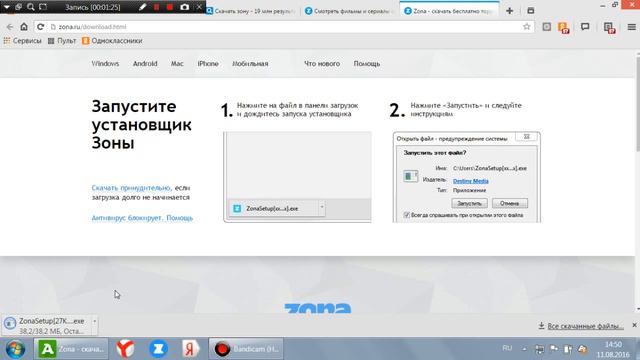The image size is (640, 360).
Task: Open a new browser tab
Action: (x=509, y=11)
